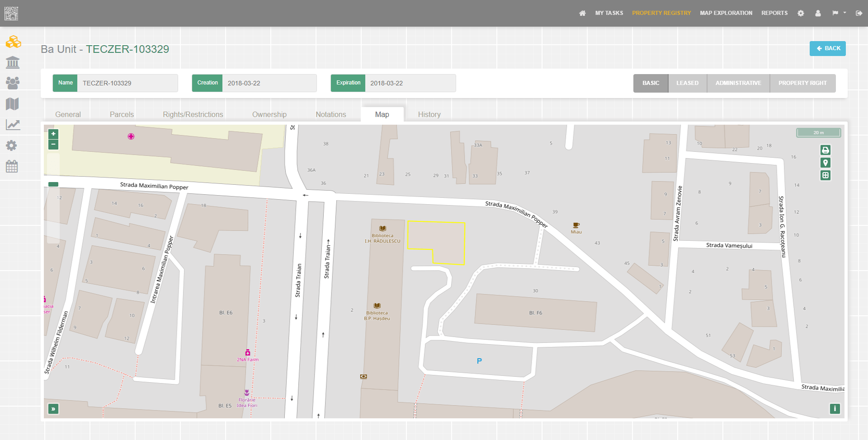868x440 pixels.
Task: Click the location pin map tool
Action: (x=825, y=163)
